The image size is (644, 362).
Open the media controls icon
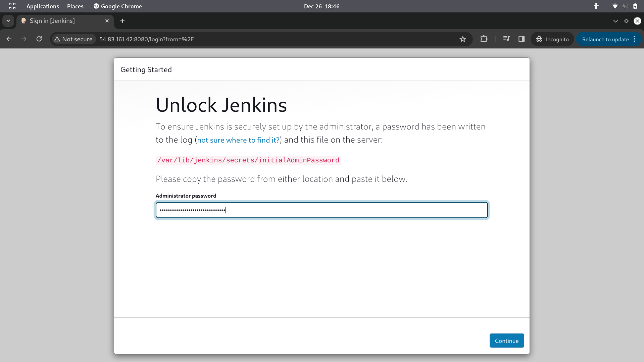506,39
